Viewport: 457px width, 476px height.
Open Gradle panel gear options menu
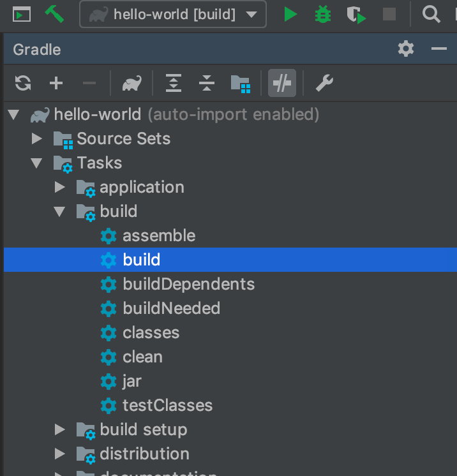tap(406, 49)
